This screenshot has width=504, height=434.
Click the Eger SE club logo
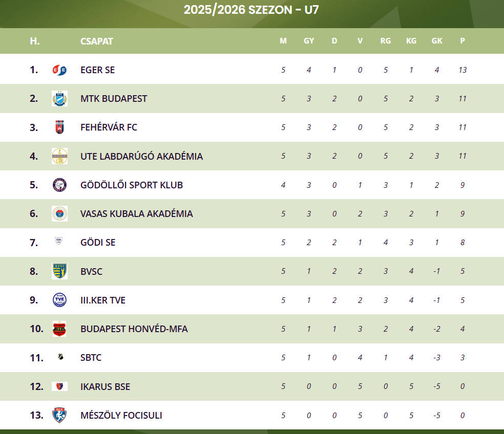click(59, 70)
